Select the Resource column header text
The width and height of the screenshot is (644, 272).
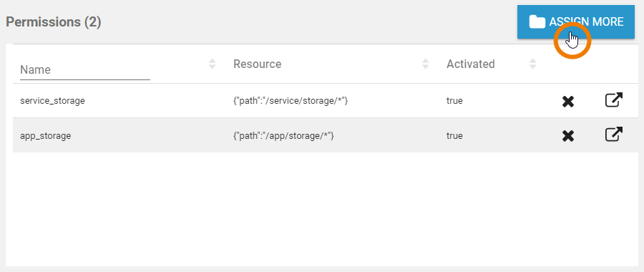coord(257,64)
